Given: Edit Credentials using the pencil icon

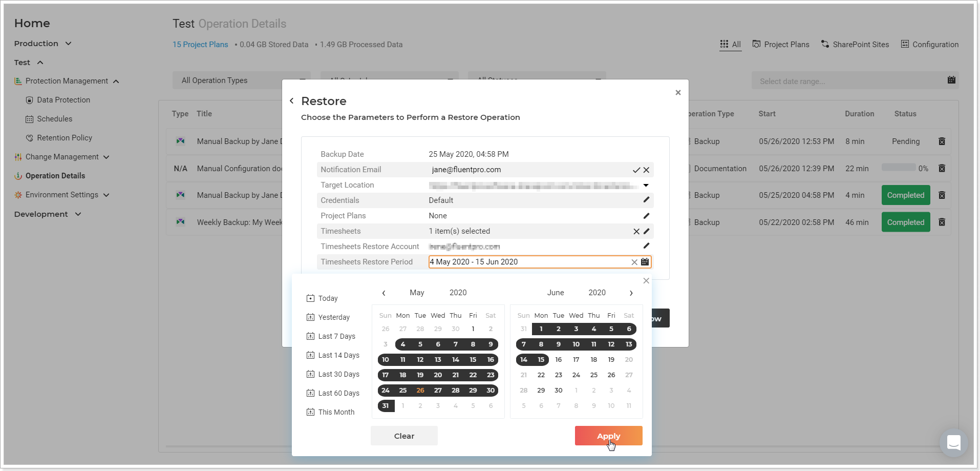Looking at the screenshot, I should click(x=646, y=200).
